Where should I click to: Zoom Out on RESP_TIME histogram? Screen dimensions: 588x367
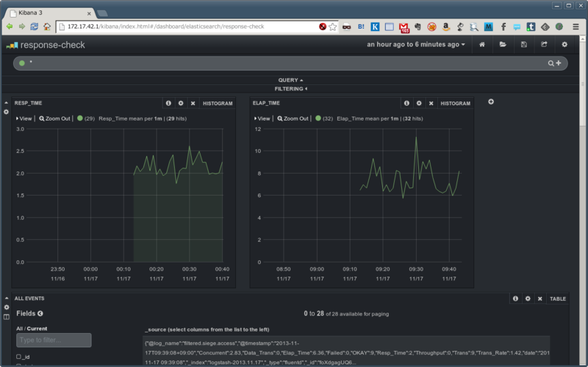[54, 118]
